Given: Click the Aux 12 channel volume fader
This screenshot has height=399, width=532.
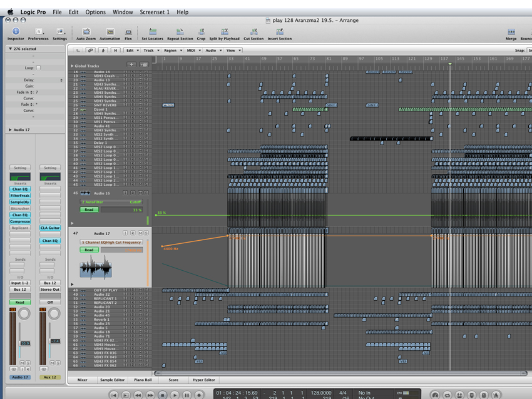Looking at the screenshot, I should (55, 341).
